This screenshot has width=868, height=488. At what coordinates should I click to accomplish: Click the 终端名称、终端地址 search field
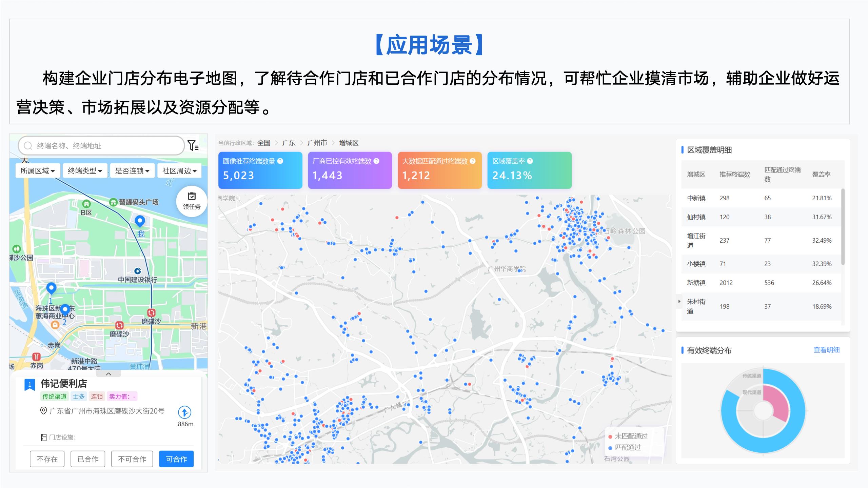[x=101, y=146]
